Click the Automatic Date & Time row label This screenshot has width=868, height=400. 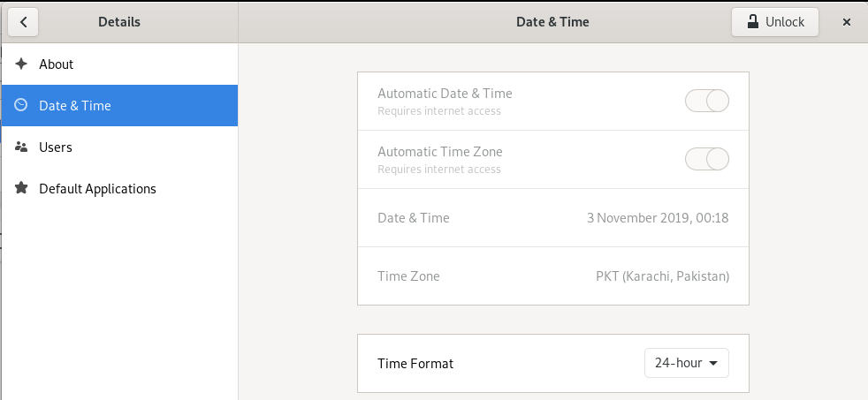point(445,94)
